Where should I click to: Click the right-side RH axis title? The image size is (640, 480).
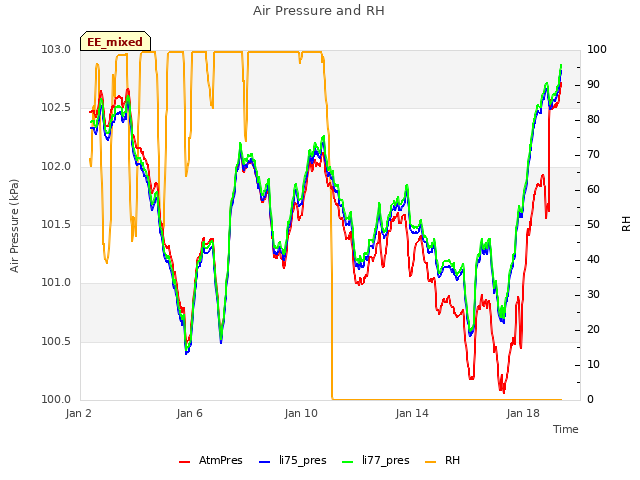(x=626, y=224)
